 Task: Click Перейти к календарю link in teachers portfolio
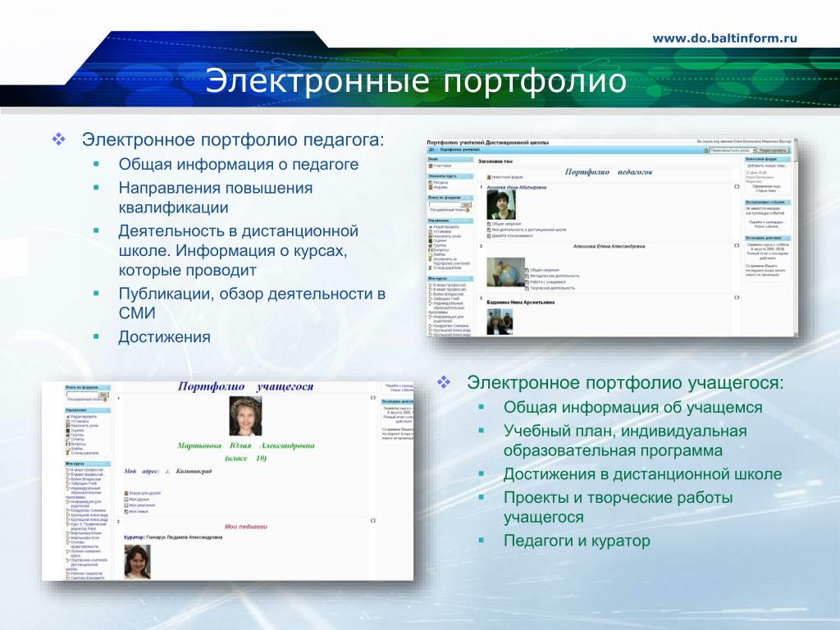point(767,221)
